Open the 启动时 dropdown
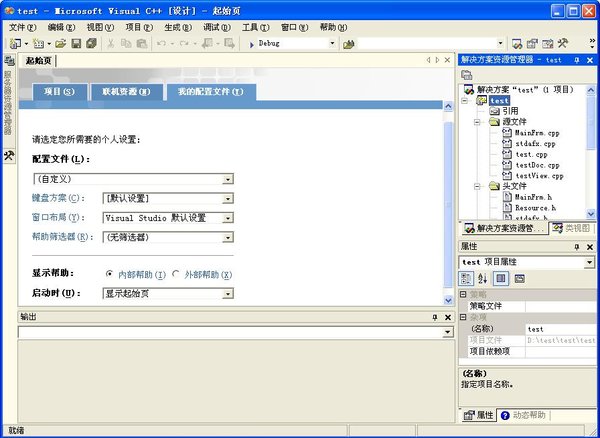Image resolution: width=600 pixels, height=438 pixels. 228,294
